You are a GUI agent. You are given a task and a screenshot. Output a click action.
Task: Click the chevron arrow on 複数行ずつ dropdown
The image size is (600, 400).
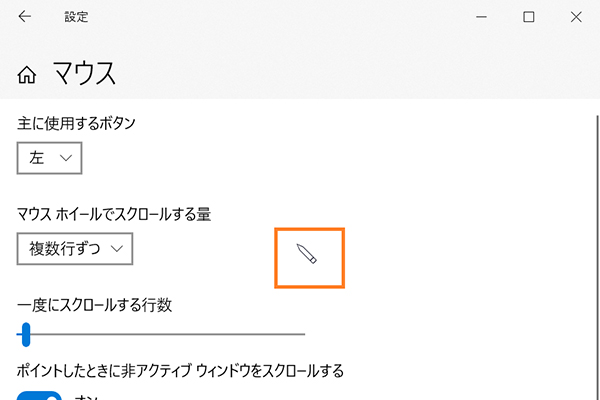tap(117, 248)
